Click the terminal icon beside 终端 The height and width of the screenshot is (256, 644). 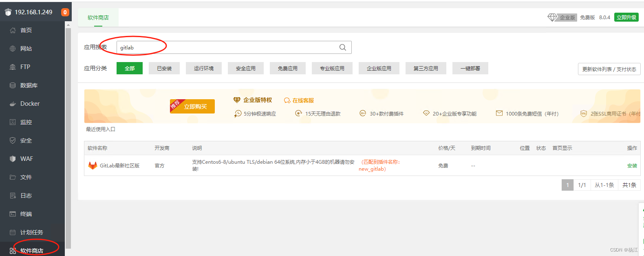click(13, 214)
